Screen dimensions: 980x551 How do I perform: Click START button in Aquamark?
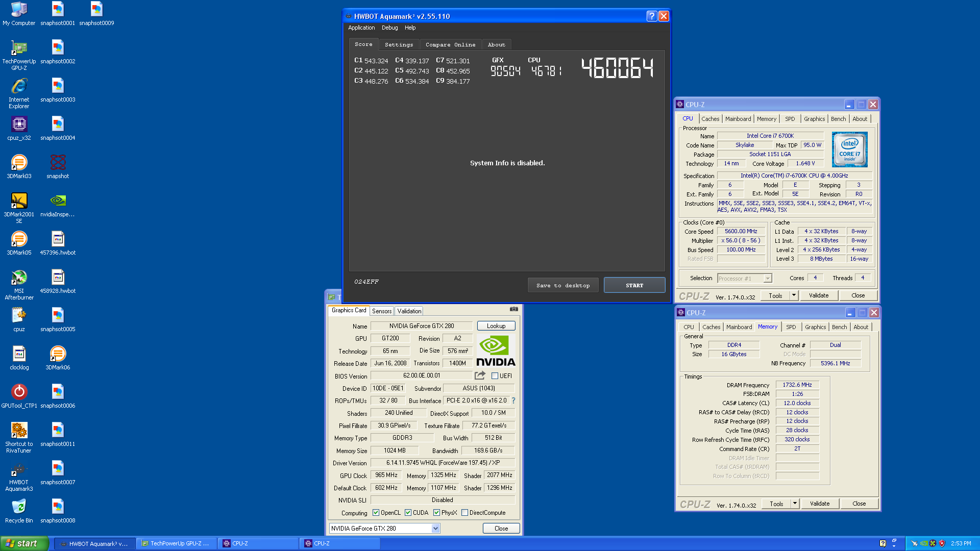click(634, 285)
